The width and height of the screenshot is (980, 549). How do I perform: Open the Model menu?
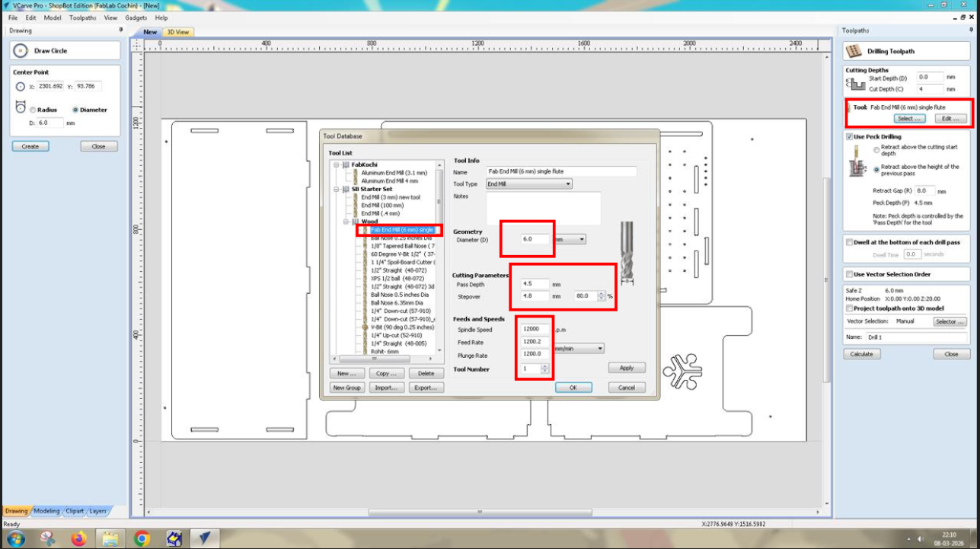[53, 18]
